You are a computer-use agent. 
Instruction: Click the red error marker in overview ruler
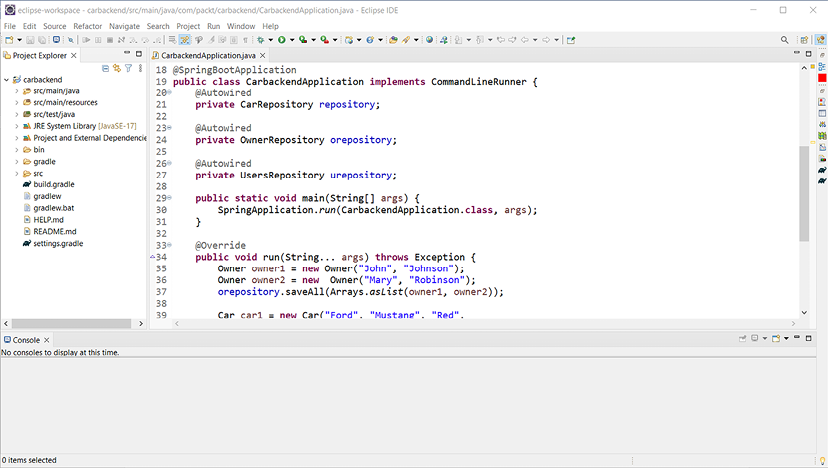(x=822, y=78)
